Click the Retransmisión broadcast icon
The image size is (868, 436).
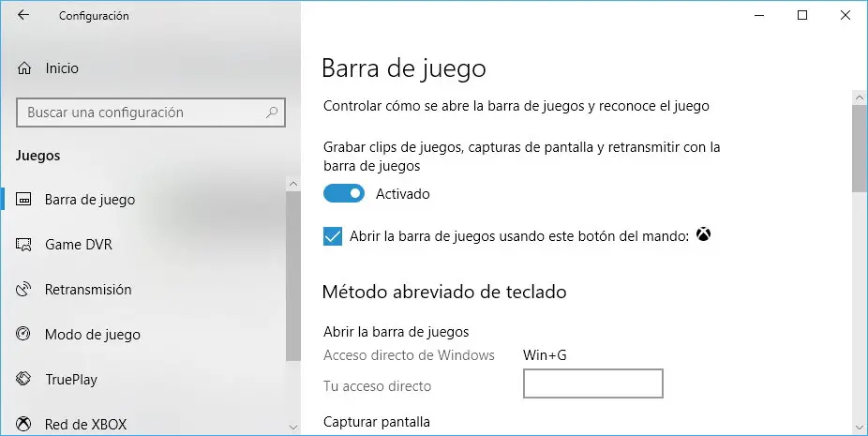point(25,290)
